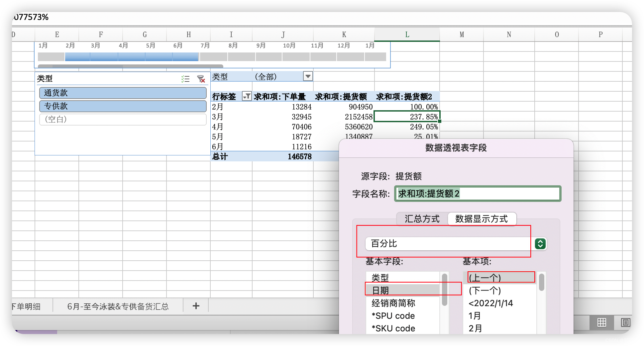Select column P header
This screenshot has width=644, height=346.
600,35
